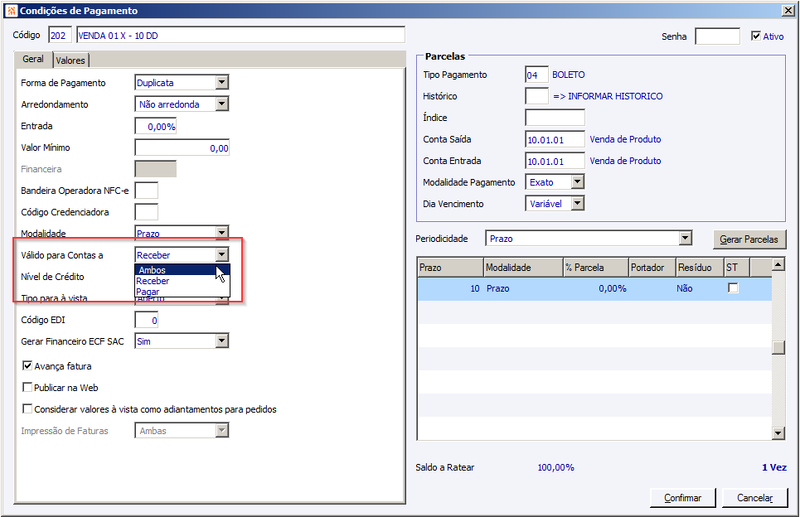The image size is (800, 517).
Task: Click the Cancelar button
Action: [755, 498]
